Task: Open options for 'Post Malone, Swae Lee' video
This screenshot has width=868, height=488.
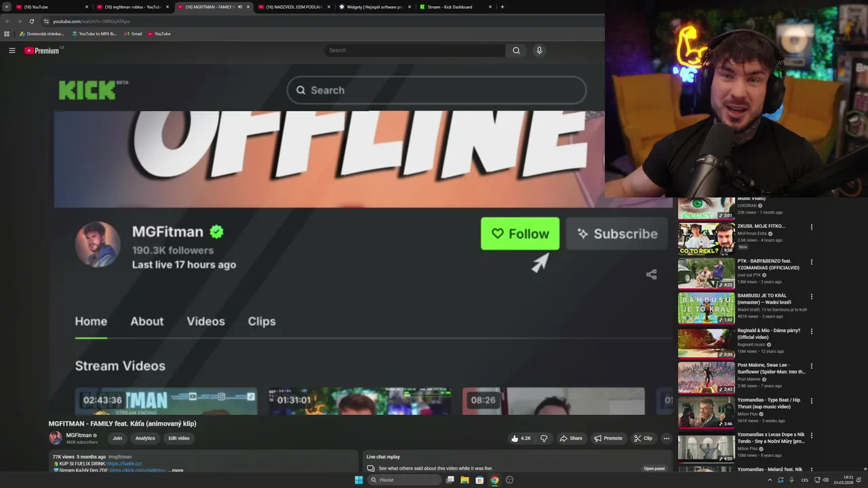Action: pyautogui.click(x=811, y=366)
